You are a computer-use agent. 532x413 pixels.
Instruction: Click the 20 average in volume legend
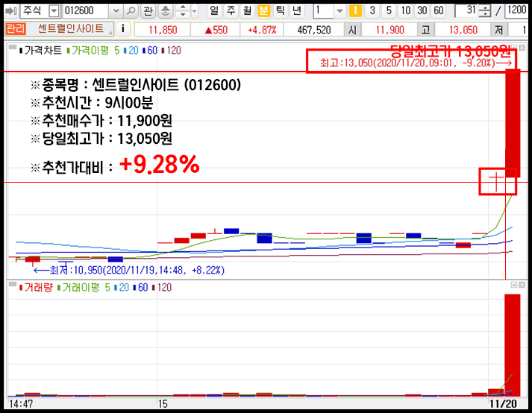click(x=122, y=288)
